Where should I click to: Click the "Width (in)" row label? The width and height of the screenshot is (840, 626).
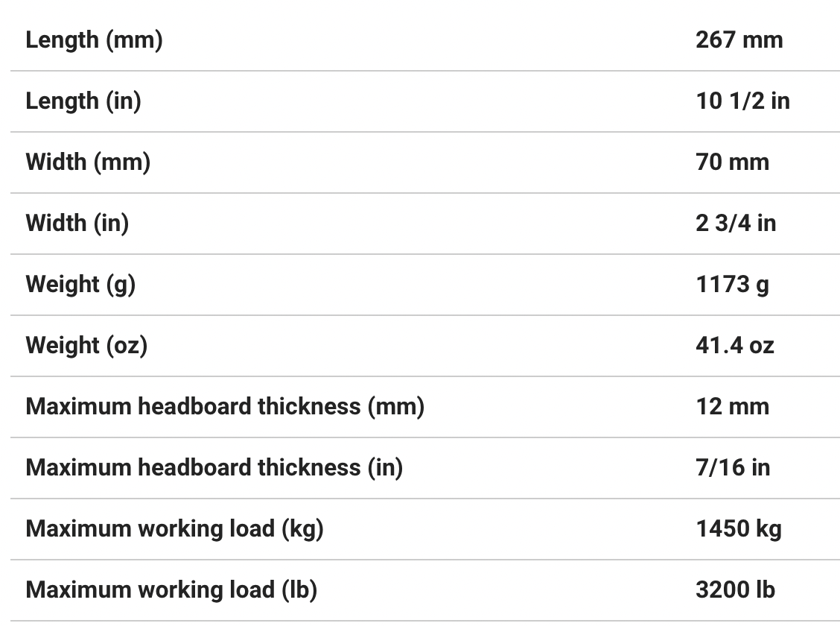[77, 223]
